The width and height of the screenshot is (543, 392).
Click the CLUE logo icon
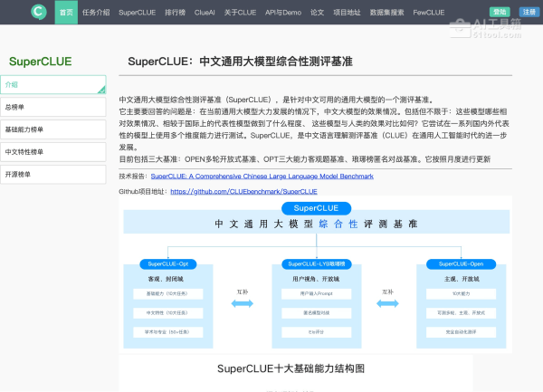click(x=38, y=12)
